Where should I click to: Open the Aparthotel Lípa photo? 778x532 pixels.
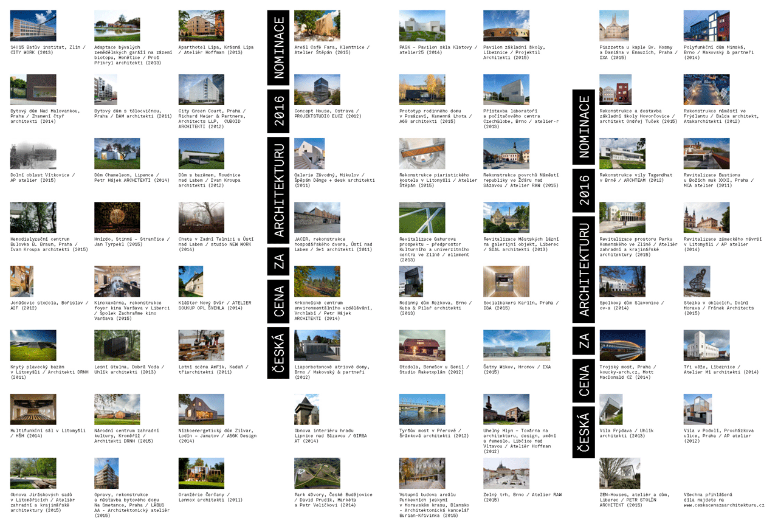[x=201, y=26]
